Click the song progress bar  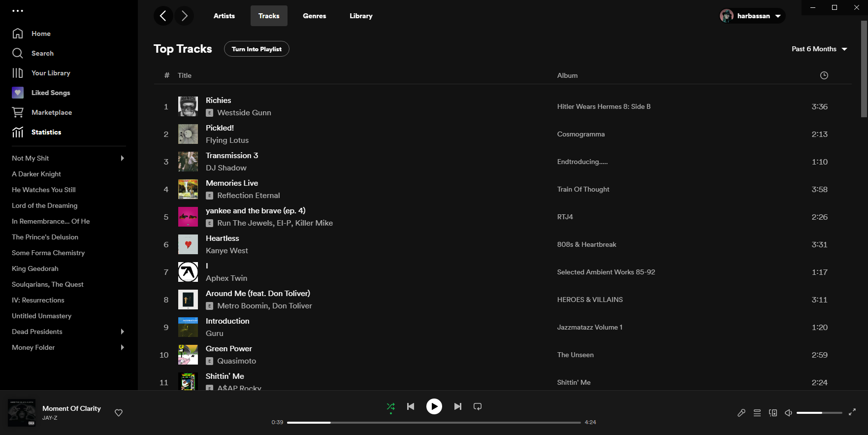pos(433,422)
